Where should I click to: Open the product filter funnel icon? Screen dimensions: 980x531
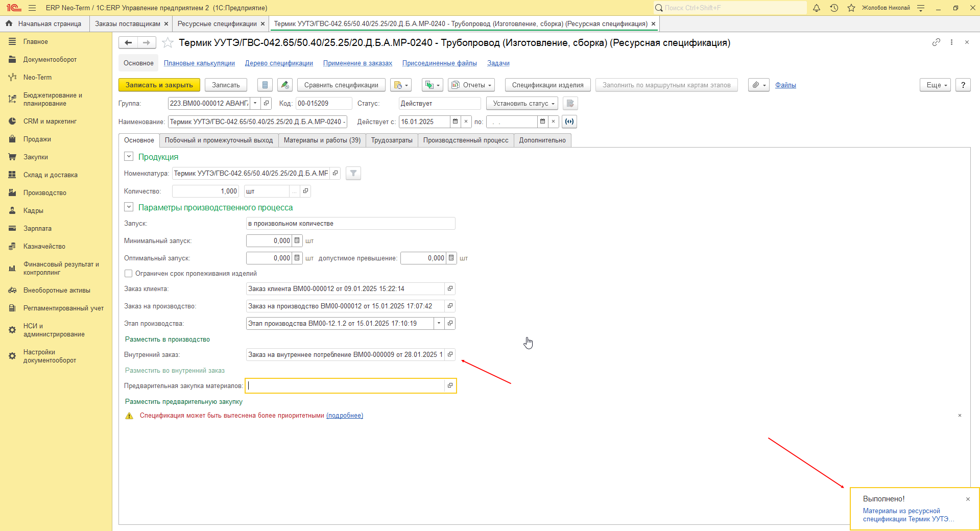point(353,174)
